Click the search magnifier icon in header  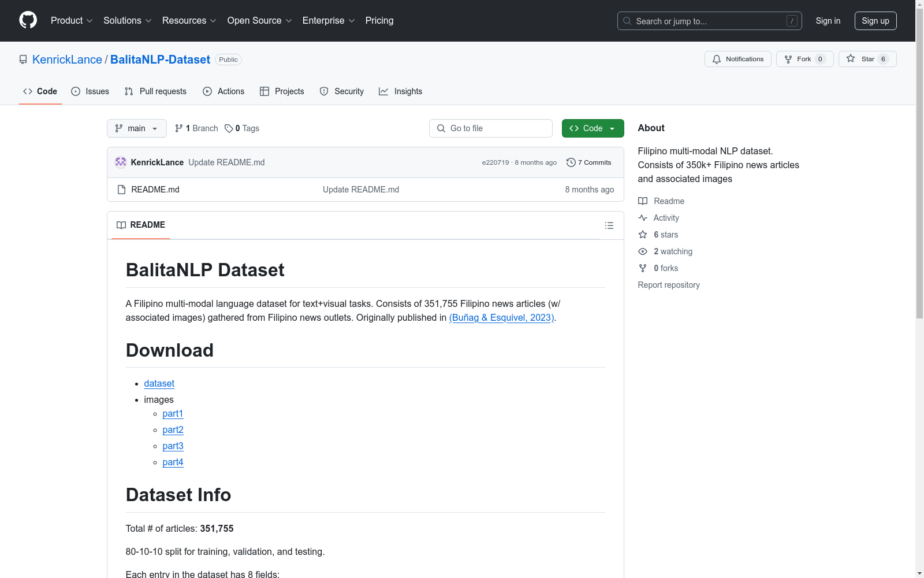[627, 21]
